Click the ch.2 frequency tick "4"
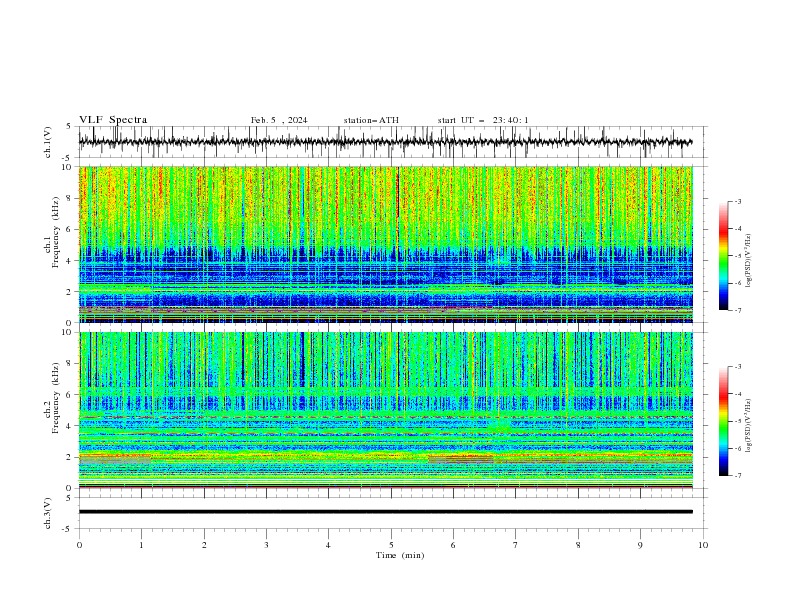This screenshot has width=792, height=612. 70,426
